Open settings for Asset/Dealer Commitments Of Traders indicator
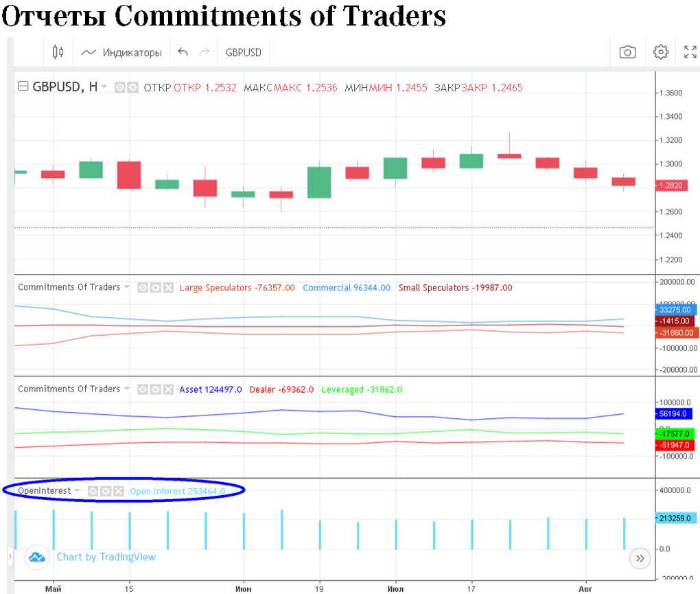 point(156,389)
